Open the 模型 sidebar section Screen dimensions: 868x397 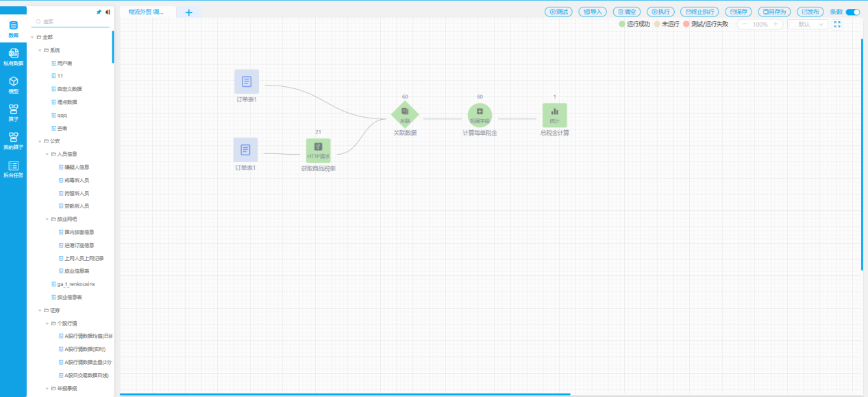point(13,84)
